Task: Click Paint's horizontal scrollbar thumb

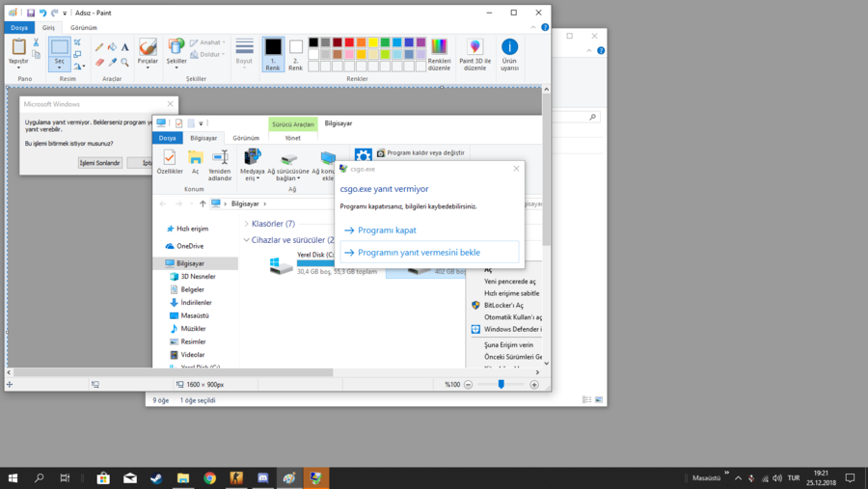Action: coord(173,372)
